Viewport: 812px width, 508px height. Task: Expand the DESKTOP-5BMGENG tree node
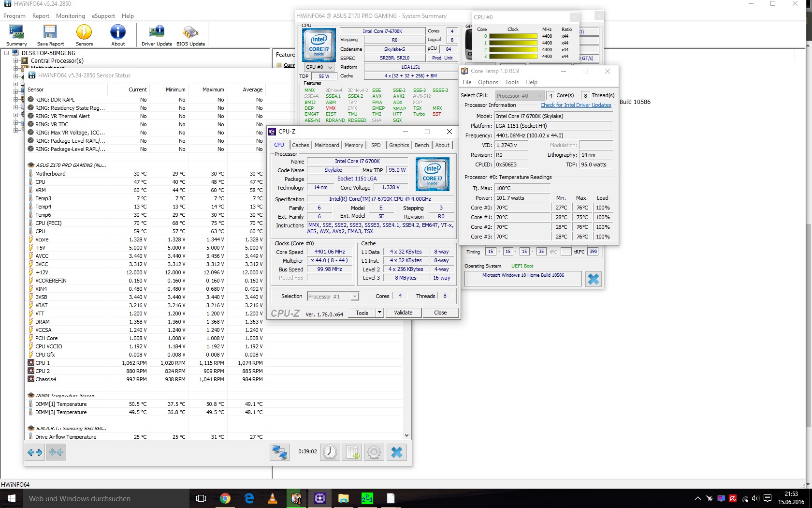(x=7, y=53)
